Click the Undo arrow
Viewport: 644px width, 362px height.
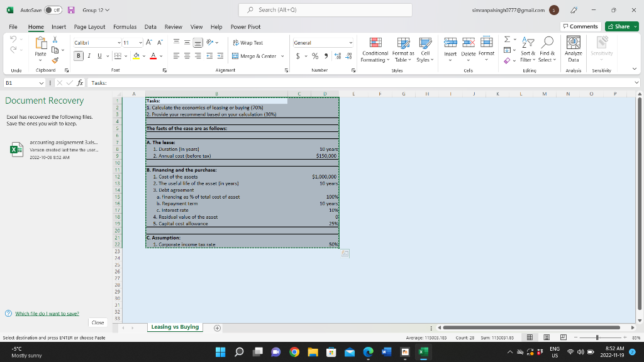13,40
